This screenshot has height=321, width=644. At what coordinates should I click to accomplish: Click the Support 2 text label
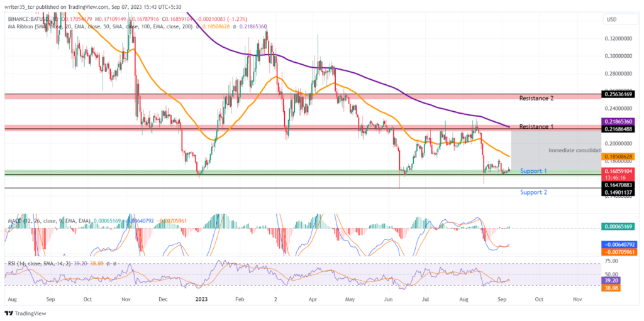tap(533, 192)
